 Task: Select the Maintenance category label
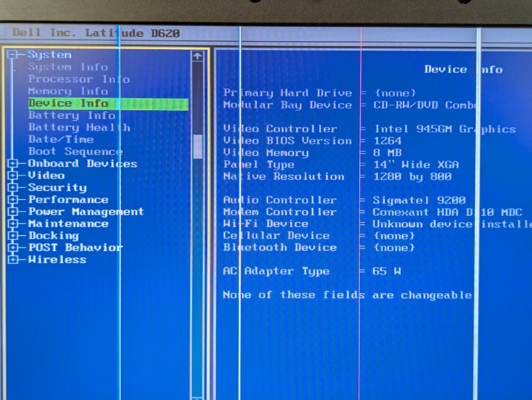point(68,223)
